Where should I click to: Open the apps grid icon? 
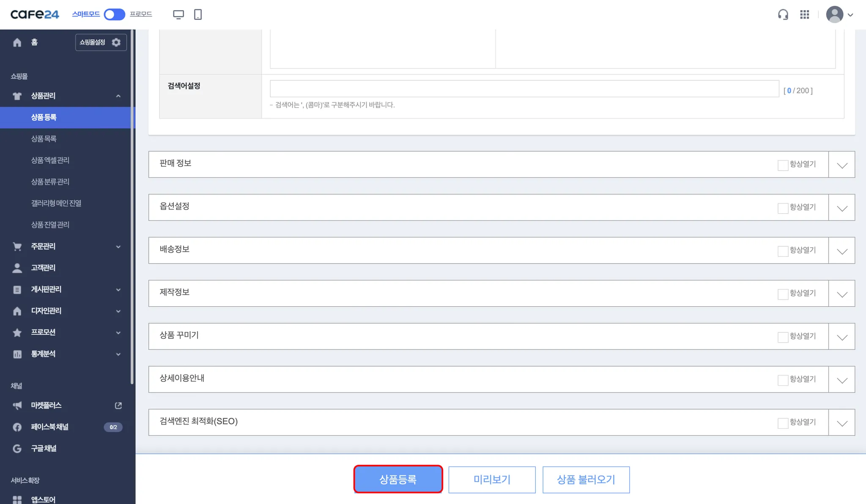click(x=804, y=15)
